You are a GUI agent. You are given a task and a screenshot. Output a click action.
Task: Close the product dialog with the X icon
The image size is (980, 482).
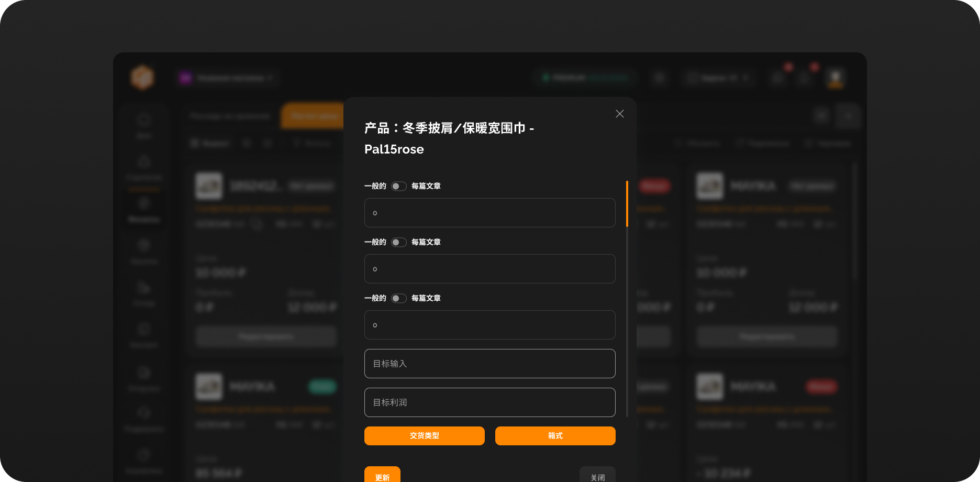[619, 114]
